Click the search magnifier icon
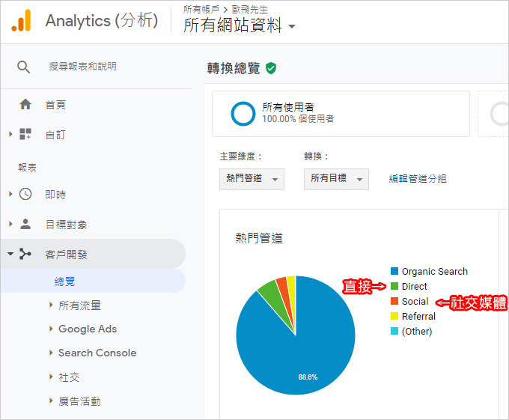Viewport: 509px width, 420px height. (23, 67)
